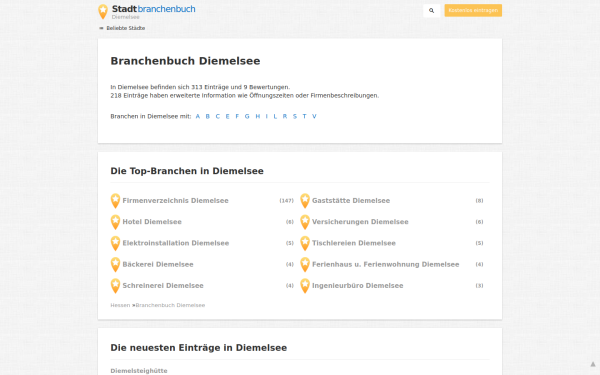Click the (8) count next to Gaststätte
The height and width of the screenshot is (375, 600).
(479, 201)
